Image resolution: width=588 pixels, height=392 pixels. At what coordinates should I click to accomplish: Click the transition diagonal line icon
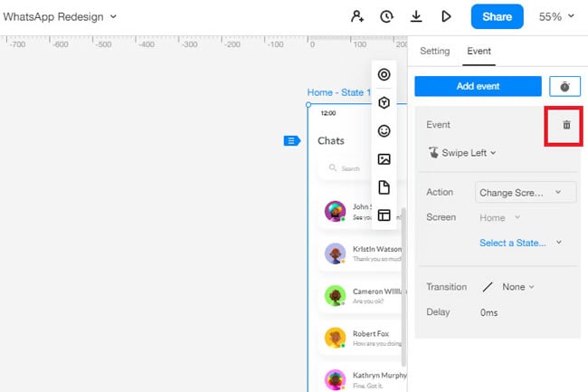(x=488, y=287)
